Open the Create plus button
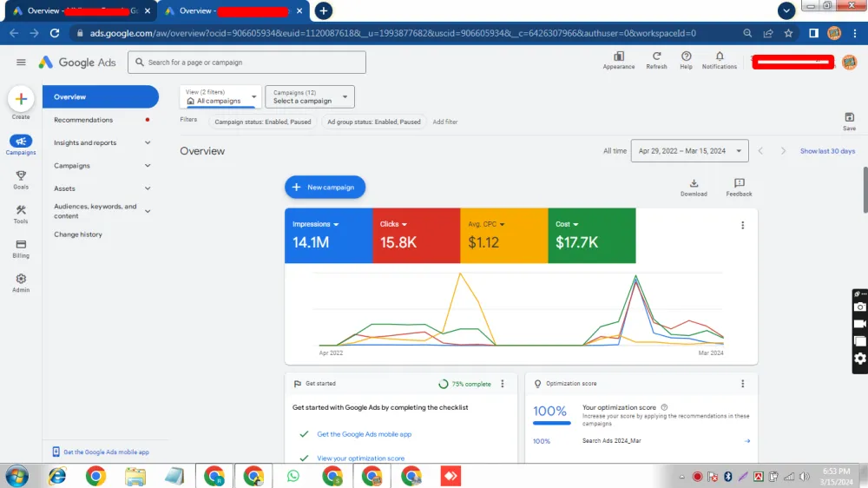Screen dimensions: 868x488 coord(21,99)
